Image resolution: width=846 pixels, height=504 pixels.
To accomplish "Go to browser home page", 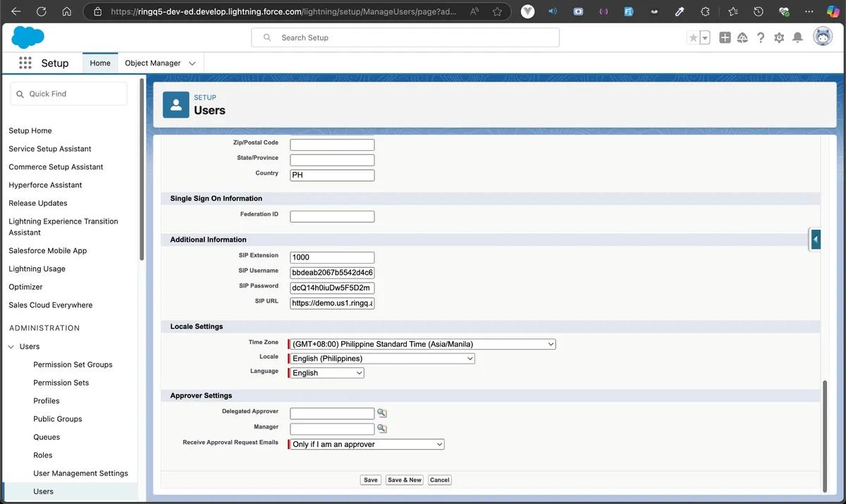I will 66,12.
